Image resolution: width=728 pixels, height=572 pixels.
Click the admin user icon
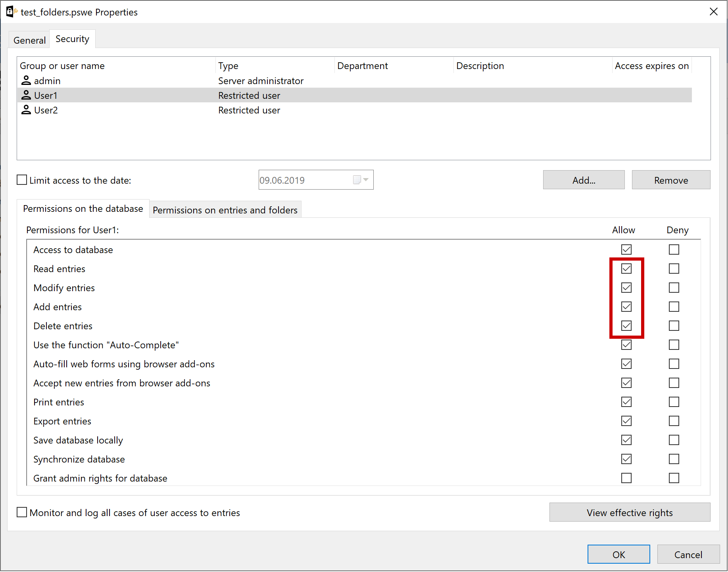point(26,81)
